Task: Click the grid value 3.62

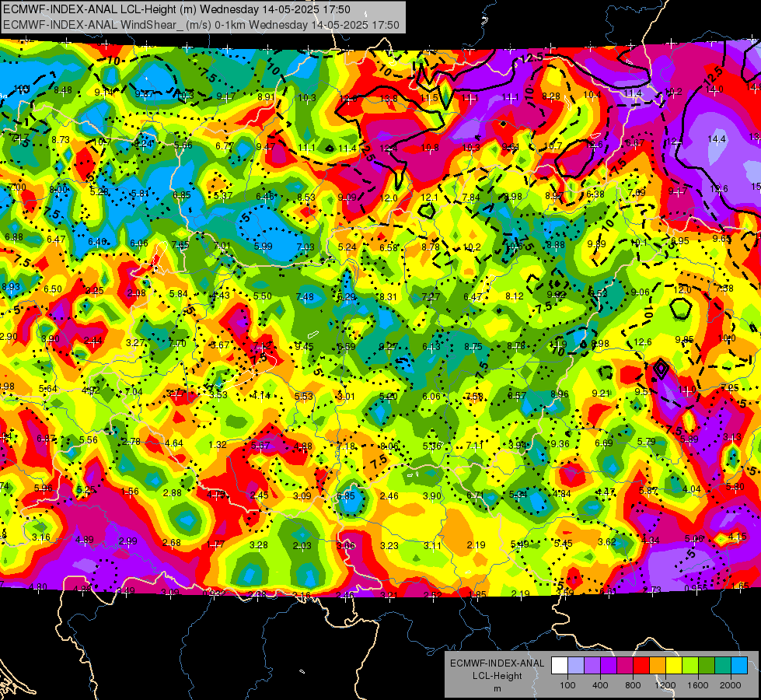Action: (x=606, y=541)
